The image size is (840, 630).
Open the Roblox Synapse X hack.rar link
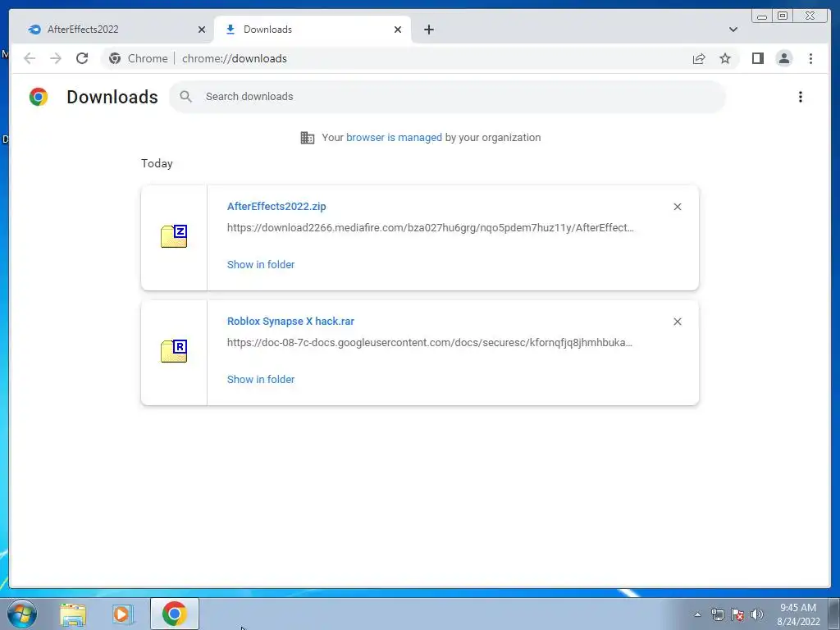pyautogui.click(x=290, y=321)
